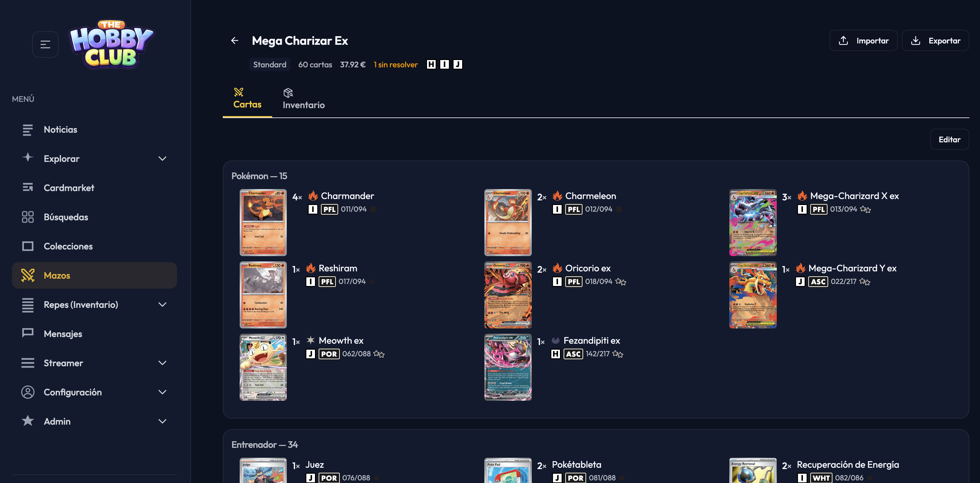
Task: Click the fire icon beside Oricorio ex
Action: (x=557, y=268)
